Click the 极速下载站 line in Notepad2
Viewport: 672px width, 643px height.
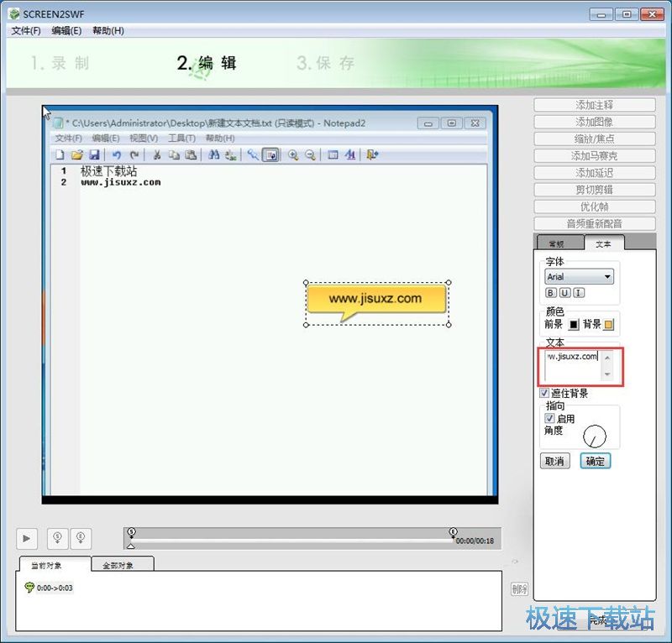109,171
